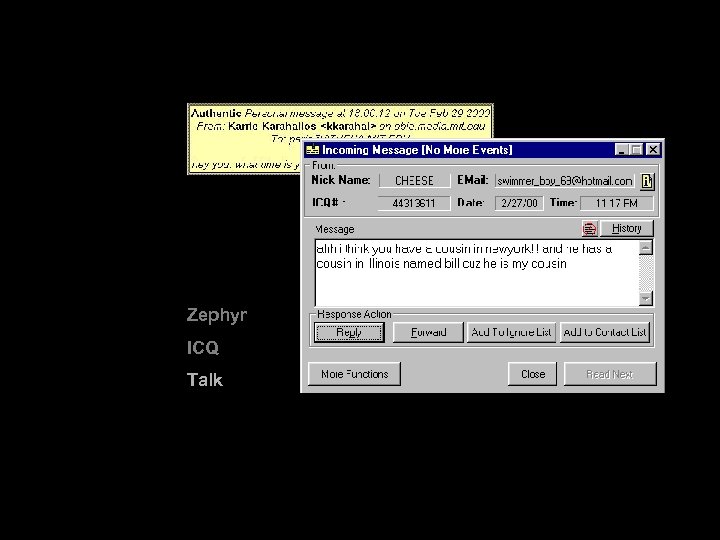Click the grayed Read Next button
720x540 pixels.
[x=610, y=374]
